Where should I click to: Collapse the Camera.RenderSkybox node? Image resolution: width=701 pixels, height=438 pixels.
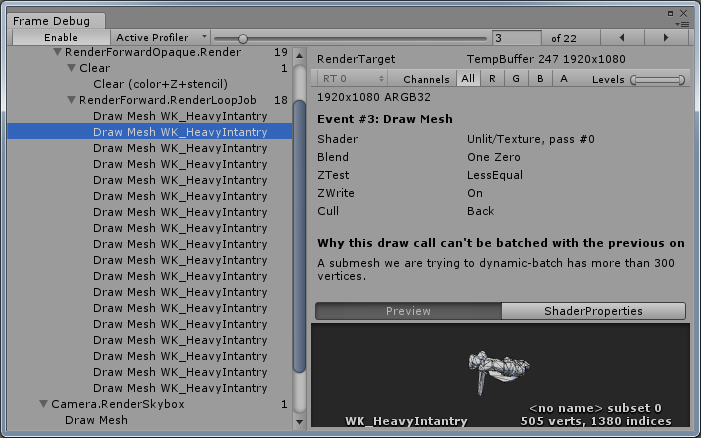44,404
